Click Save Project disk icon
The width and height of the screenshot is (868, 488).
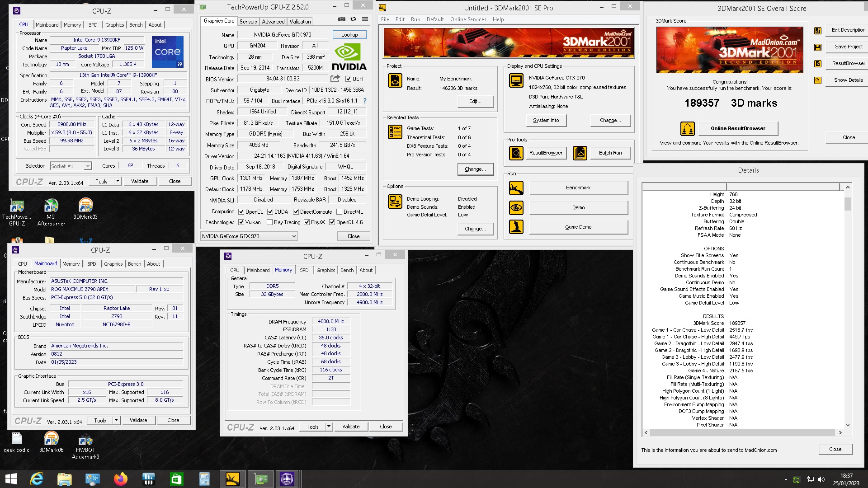point(818,47)
